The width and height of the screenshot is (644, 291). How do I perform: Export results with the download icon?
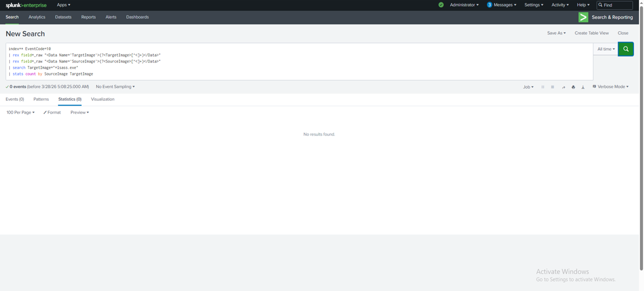pos(583,87)
